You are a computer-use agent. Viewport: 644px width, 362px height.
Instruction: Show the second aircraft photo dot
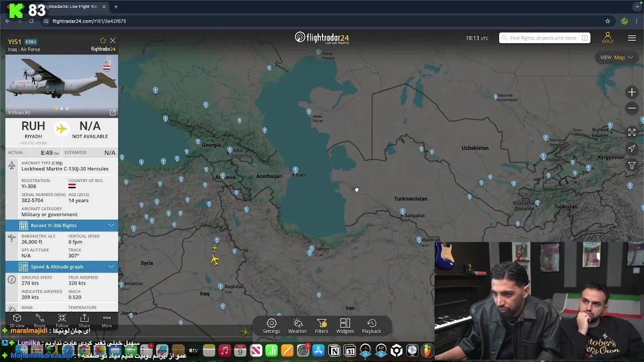62,109
